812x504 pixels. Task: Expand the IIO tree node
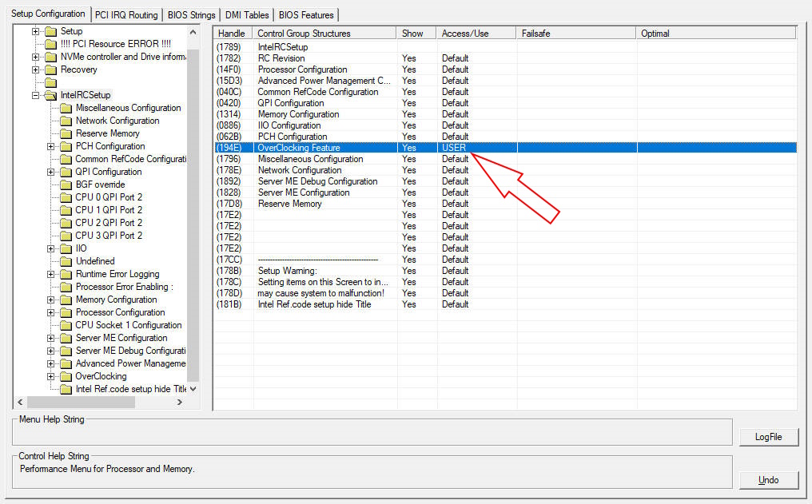51,248
